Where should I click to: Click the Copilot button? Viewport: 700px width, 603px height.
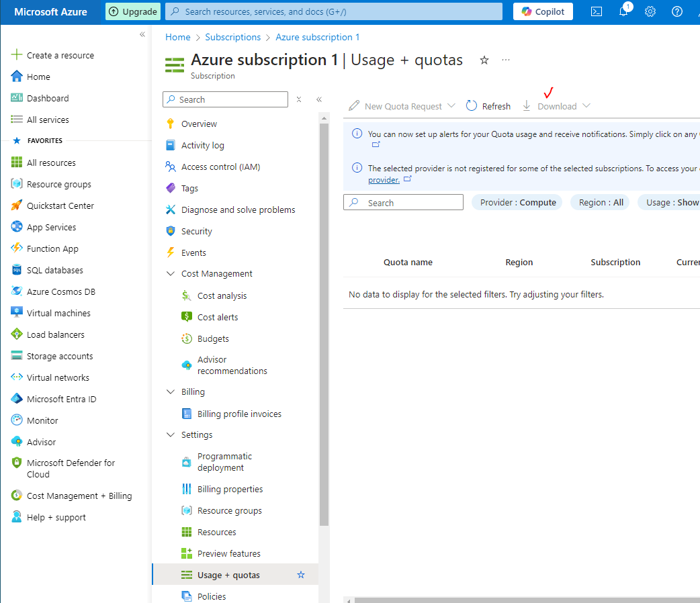(x=543, y=11)
